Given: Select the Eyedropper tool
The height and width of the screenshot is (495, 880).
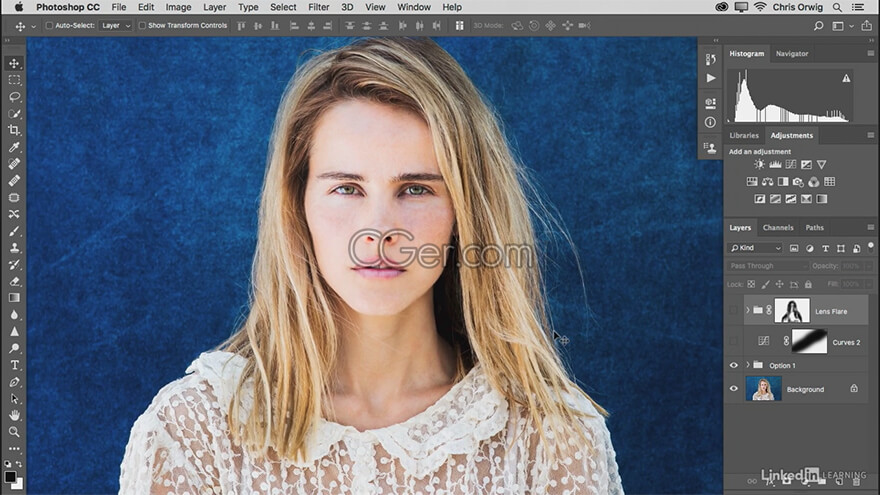Looking at the screenshot, I should click(14, 147).
